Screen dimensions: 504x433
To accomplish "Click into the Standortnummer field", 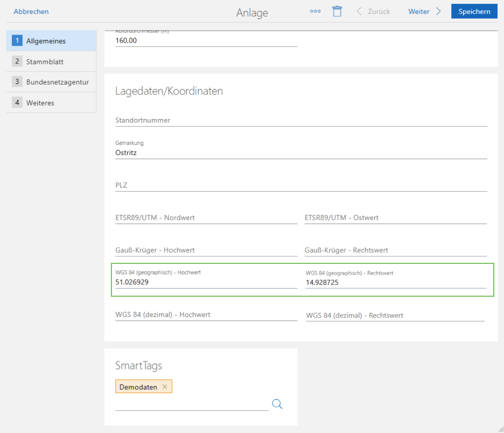I will (x=300, y=121).
